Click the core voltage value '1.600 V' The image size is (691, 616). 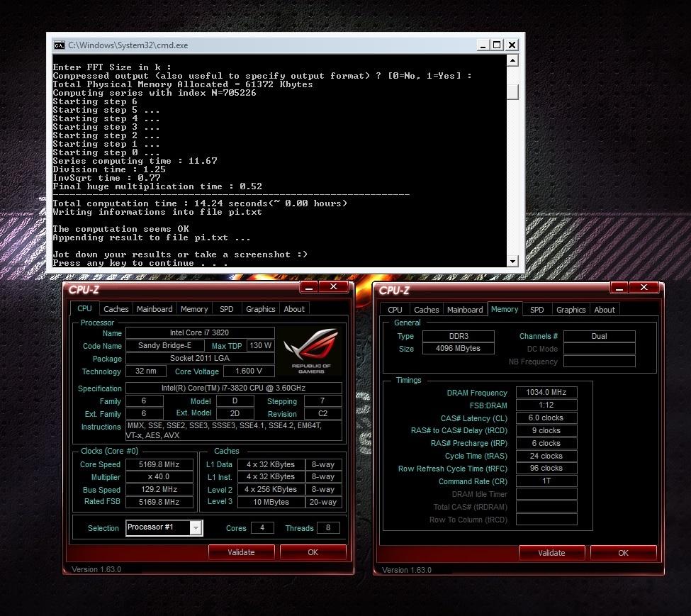click(x=249, y=371)
